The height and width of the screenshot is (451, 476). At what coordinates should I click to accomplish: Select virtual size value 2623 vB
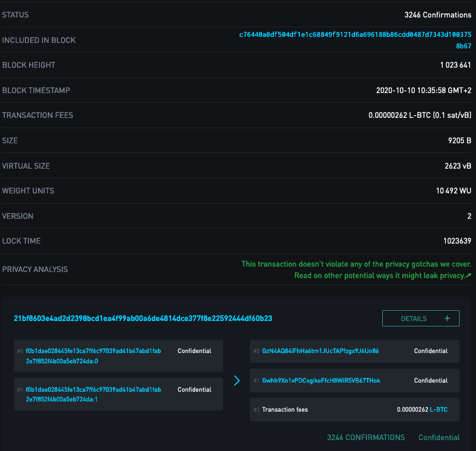coord(458,166)
